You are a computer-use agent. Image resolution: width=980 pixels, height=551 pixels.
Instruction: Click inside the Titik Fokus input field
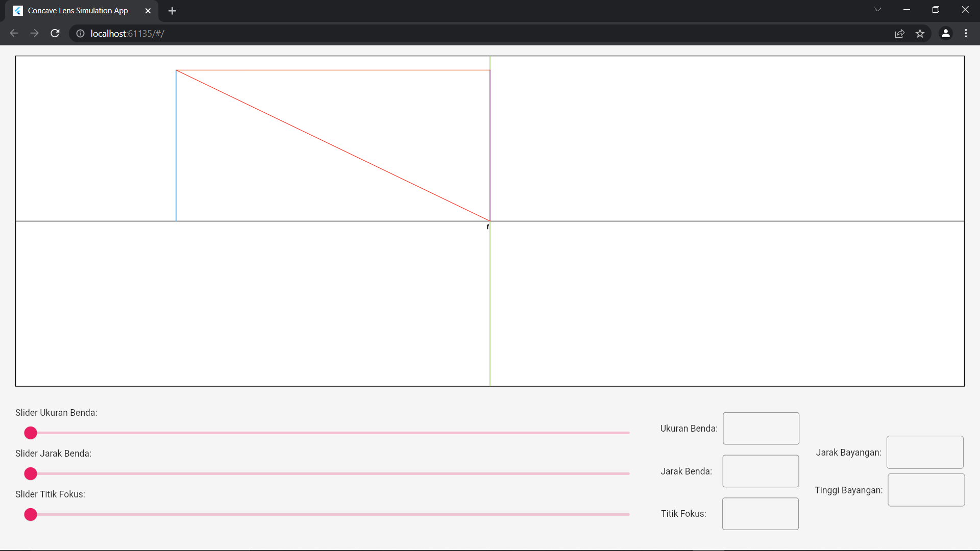(x=760, y=513)
